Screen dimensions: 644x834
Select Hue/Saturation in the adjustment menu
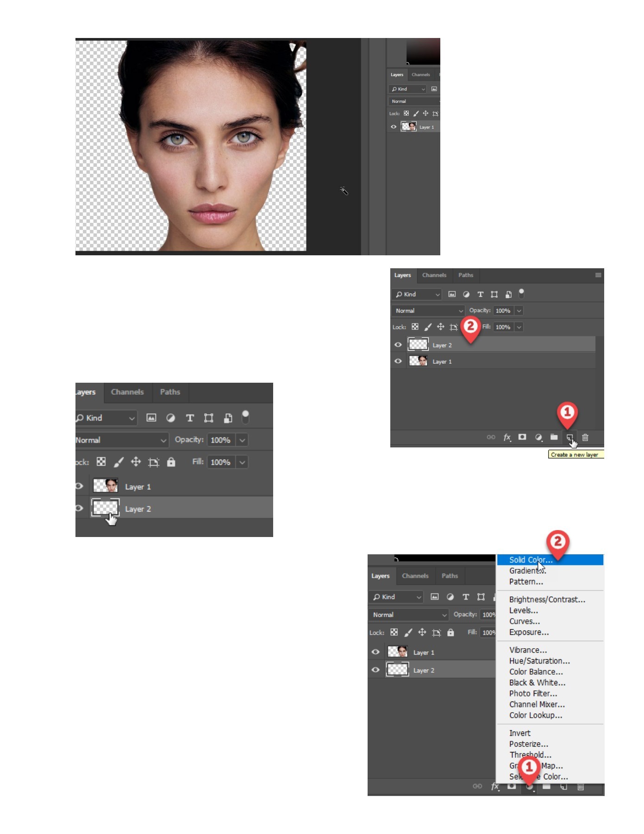coord(539,661)
